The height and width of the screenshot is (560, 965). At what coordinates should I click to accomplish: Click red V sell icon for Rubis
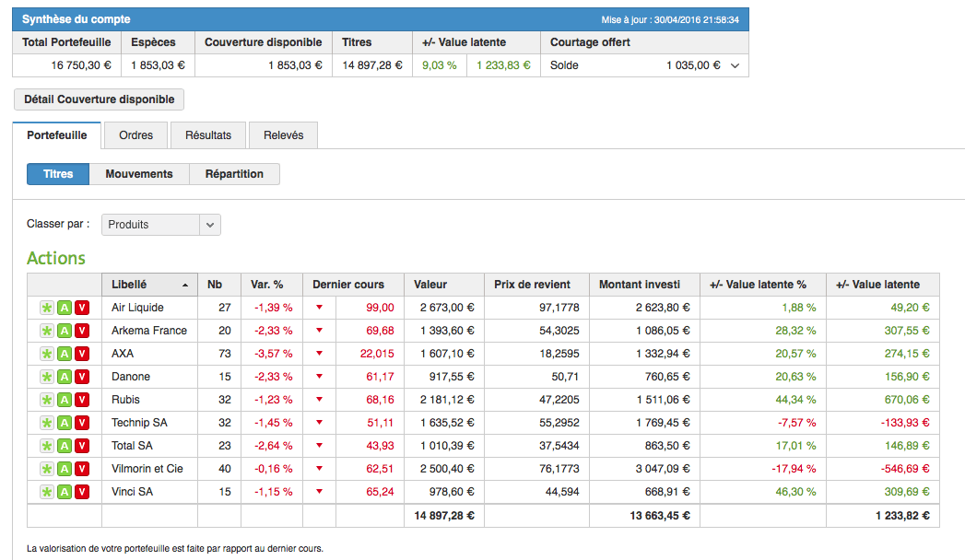tap(82, 400)
